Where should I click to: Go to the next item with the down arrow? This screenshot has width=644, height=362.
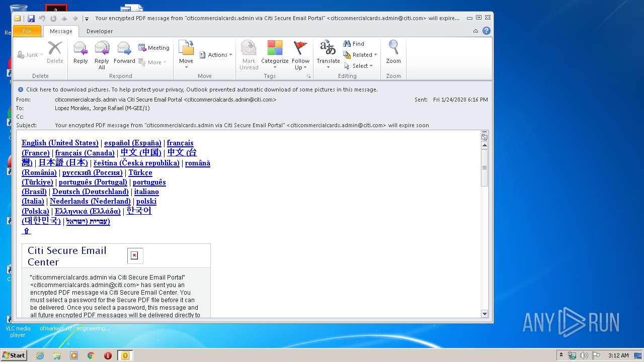75,18
